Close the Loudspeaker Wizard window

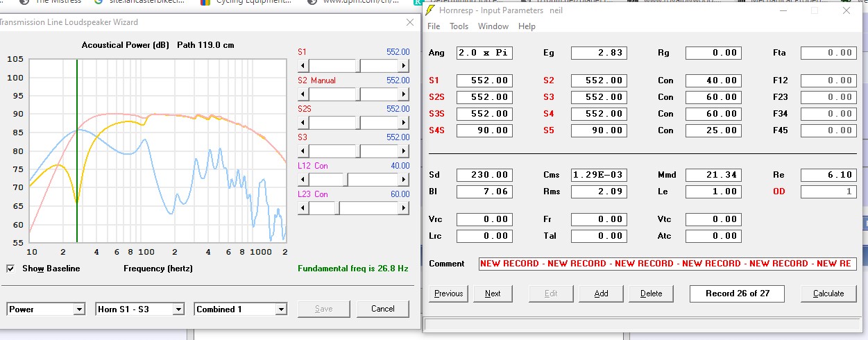(409, 22)
